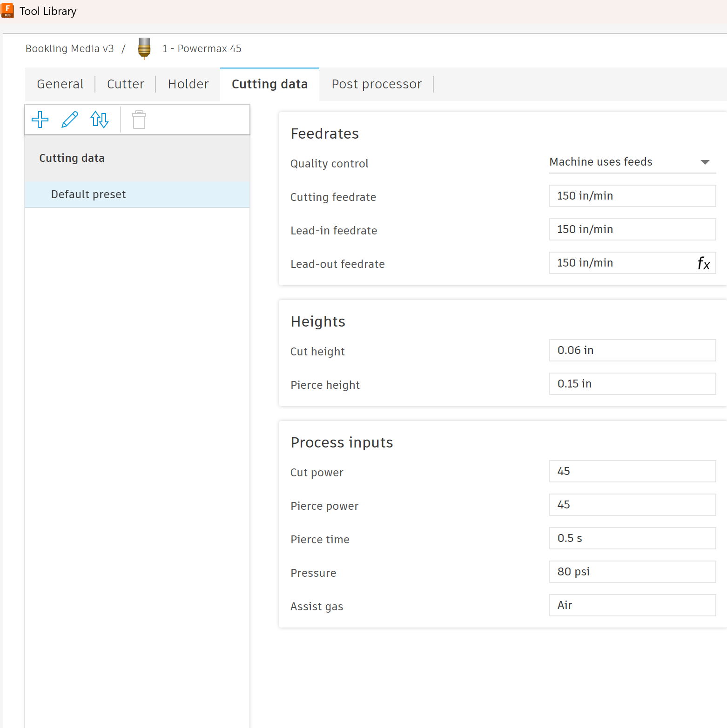Click the Pressure field showing 80 psi
Image resolution: width=727 pixels, height=728 pixels.
(632, 572)
